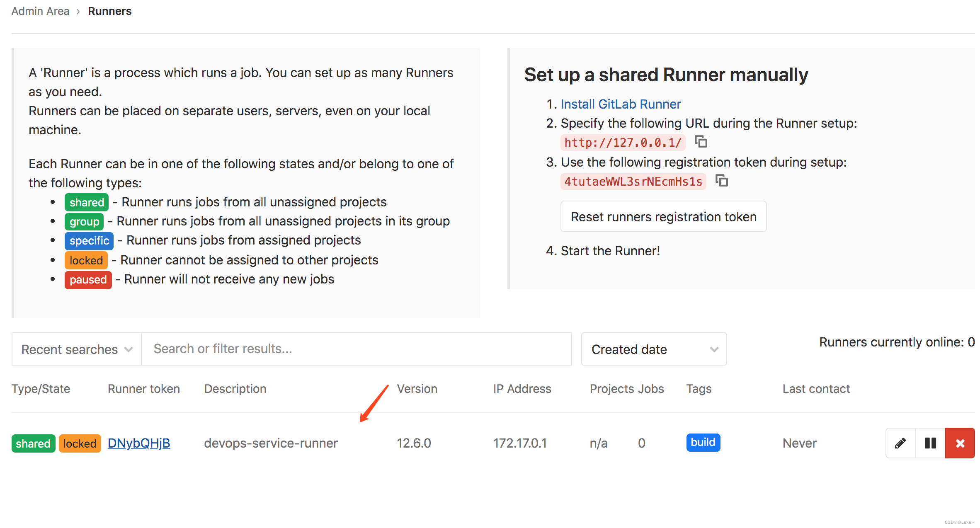
Task: Select the Runners breadcrumb item
Action: pos(109,11)
